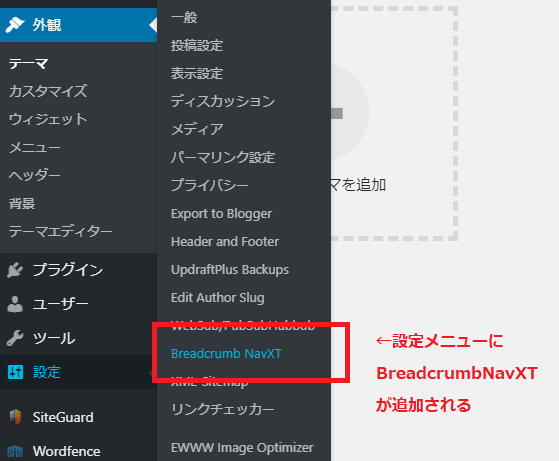Screen dimensions: 559x461
Task: Select Header and Footer menu entry
Action: pyautogui.click(x=225, y=241)
